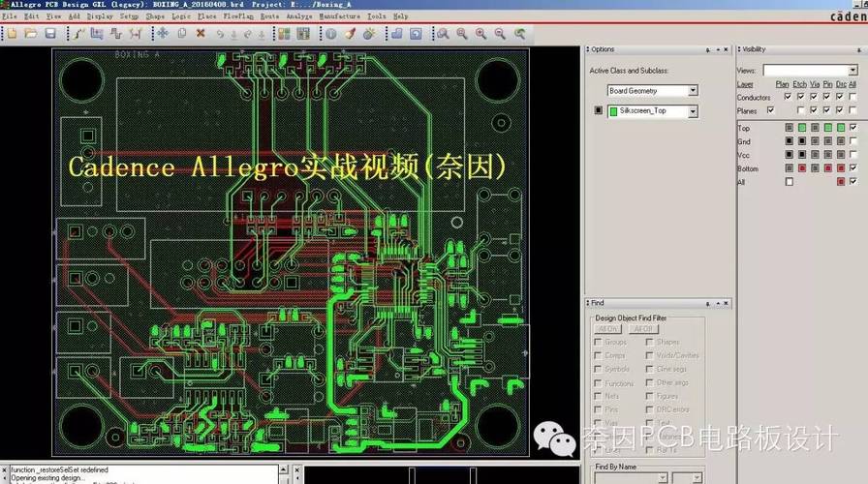Click the Top layer Etch color swatch
Image resolution: width=868 pixels, height=484 pixels.
pos(801,128)
